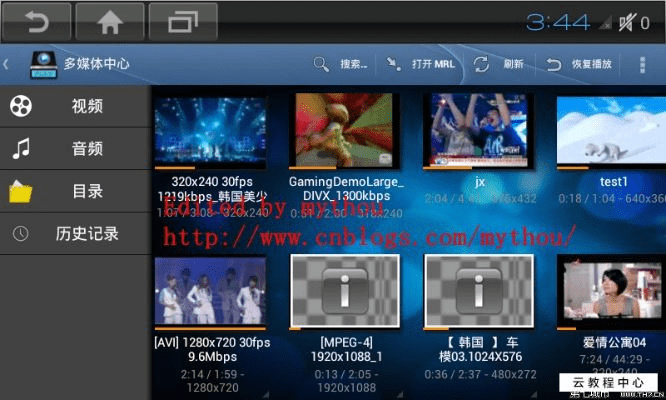Click the title text 'test1'

[613, 182]
